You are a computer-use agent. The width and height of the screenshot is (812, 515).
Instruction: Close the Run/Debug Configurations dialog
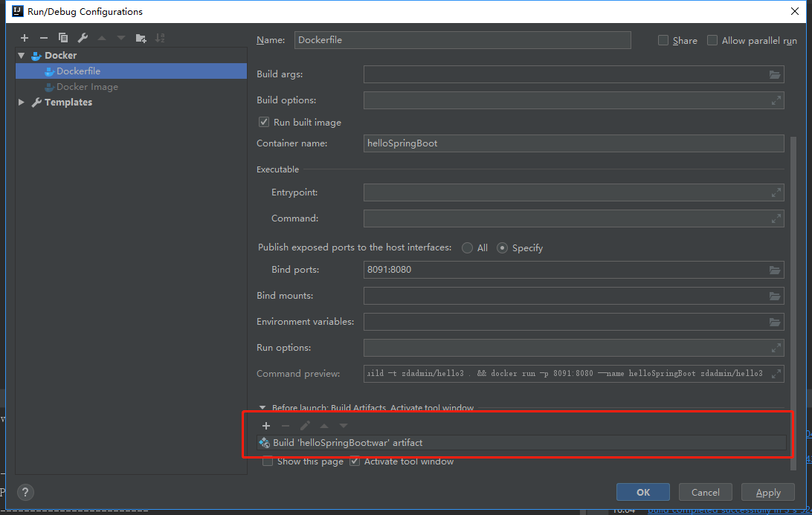pos(795,11)
